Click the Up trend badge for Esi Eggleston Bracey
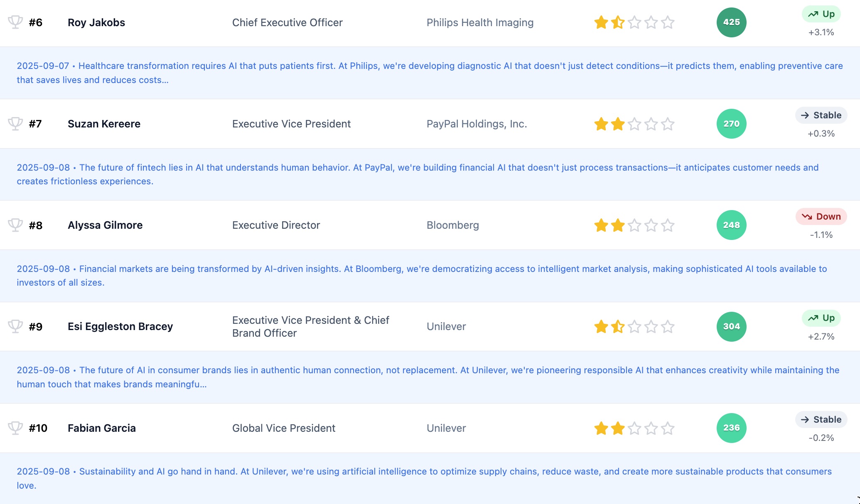Image resolution: width=860 pixels, height=504 pixels. pos(821,318)
